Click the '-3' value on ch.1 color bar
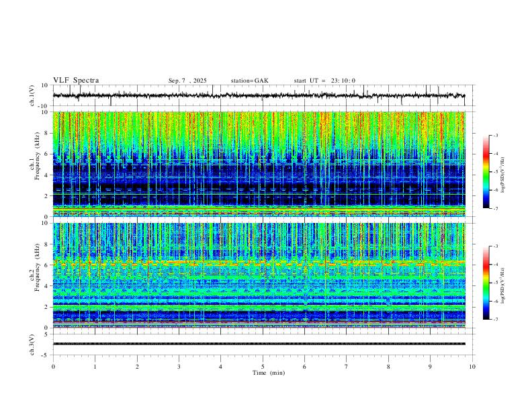Image resolution: width=532 pixels, height=411 pixels. pyautogui.click(x=495, y=135)
